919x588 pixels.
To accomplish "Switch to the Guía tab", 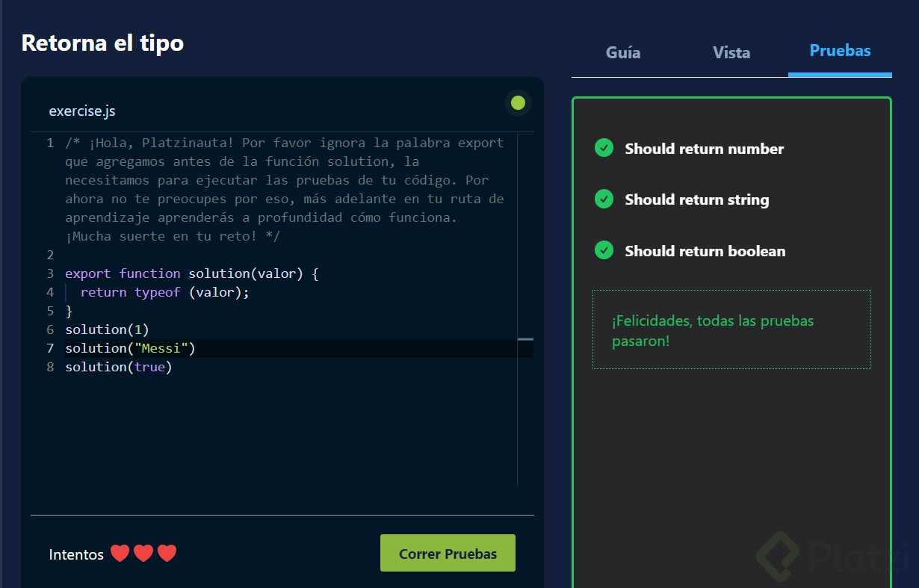I will (x=623, y=52).
